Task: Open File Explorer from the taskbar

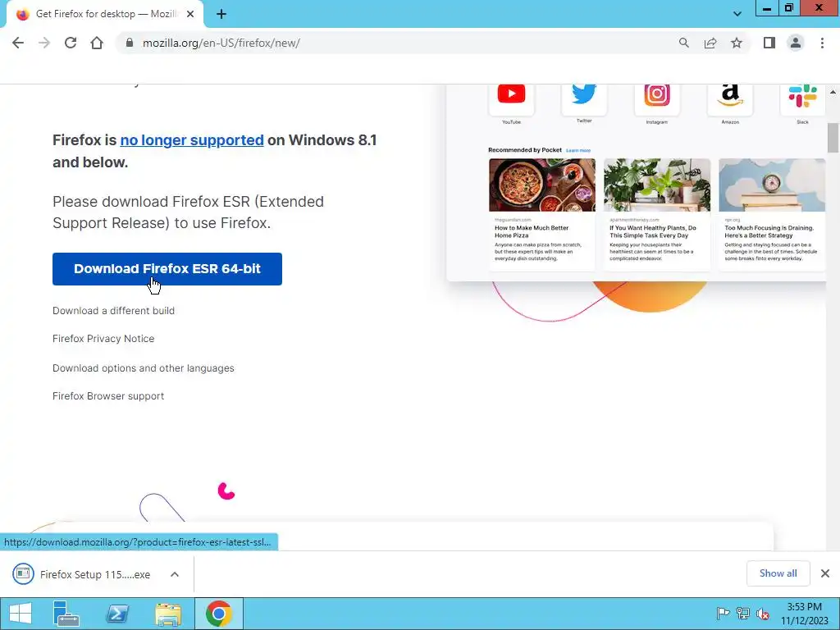Action: pos(168,614)
